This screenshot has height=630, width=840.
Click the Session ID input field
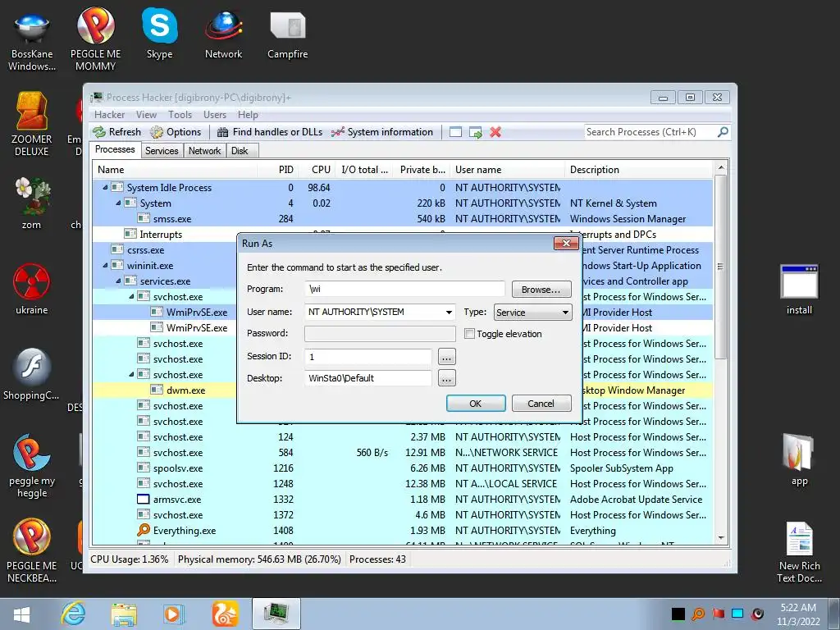tap(368, 357)
